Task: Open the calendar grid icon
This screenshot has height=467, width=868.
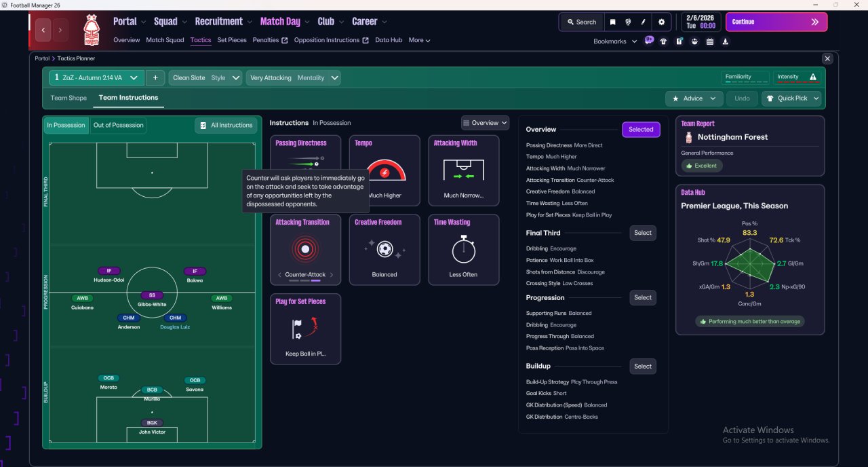Action: [x=710, y=41]
